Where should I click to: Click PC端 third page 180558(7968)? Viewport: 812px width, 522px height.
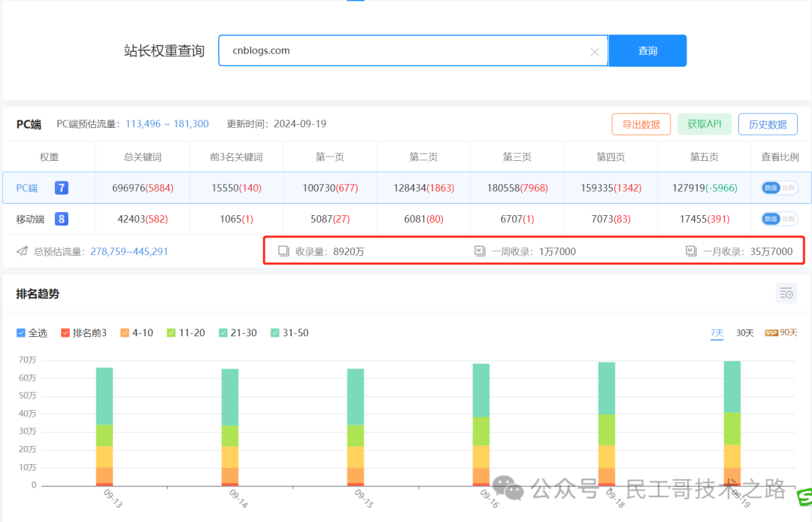517,188
